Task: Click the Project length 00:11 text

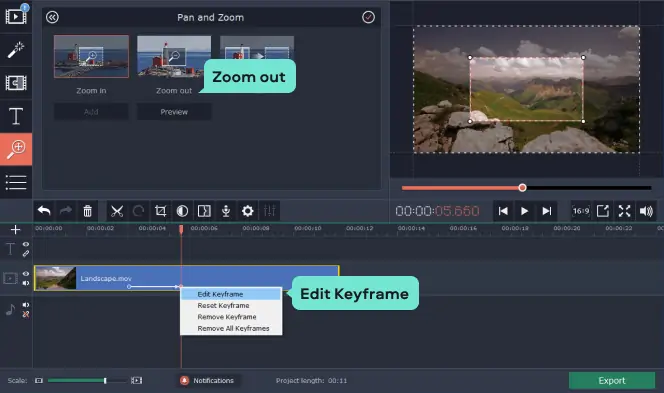Action: pyautogui.click(x=311, y=380)
